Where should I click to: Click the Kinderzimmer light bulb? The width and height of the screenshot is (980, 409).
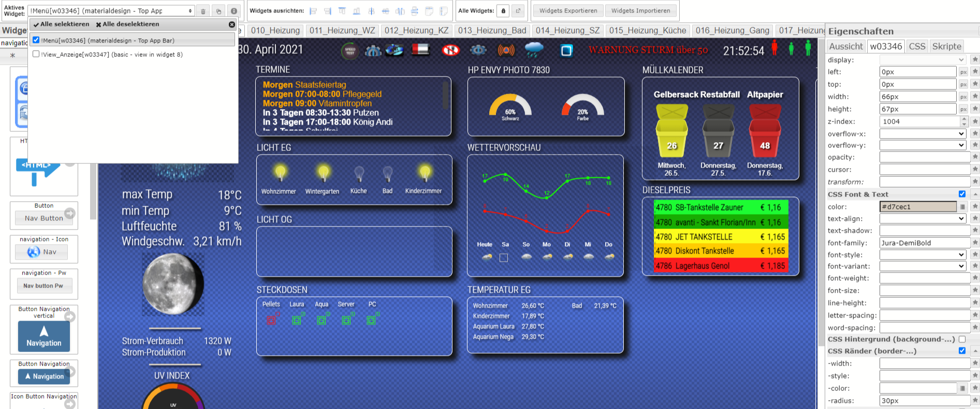(425, 173)
